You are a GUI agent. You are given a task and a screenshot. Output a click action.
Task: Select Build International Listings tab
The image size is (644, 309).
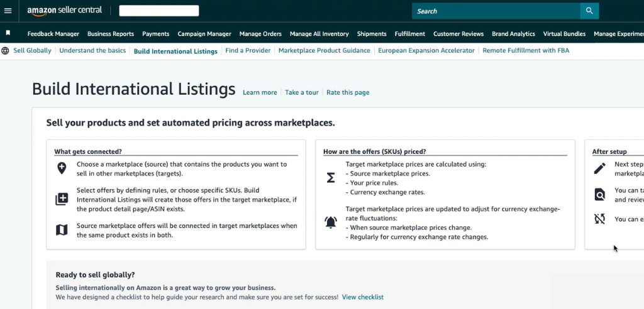[175, 51]
